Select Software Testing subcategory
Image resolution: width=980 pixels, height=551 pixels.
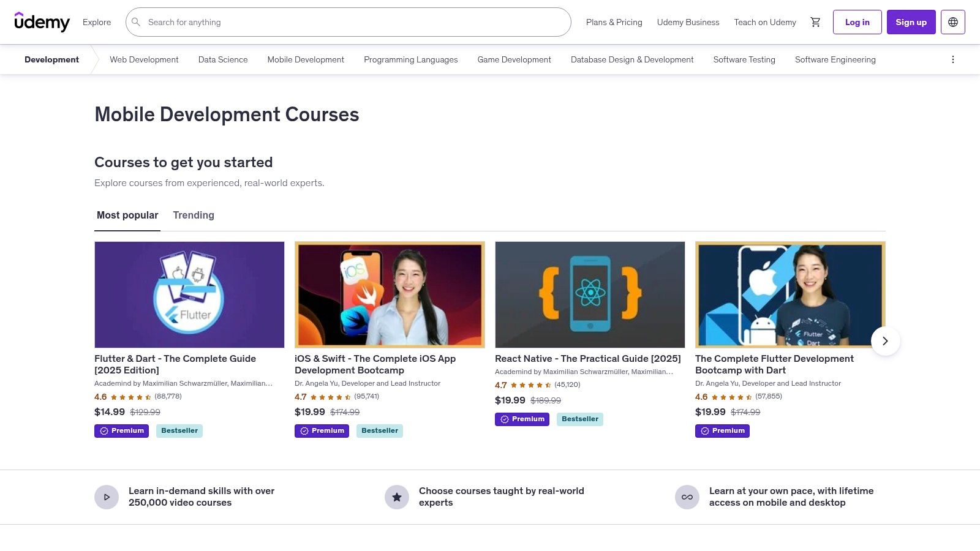coord(744,59)
